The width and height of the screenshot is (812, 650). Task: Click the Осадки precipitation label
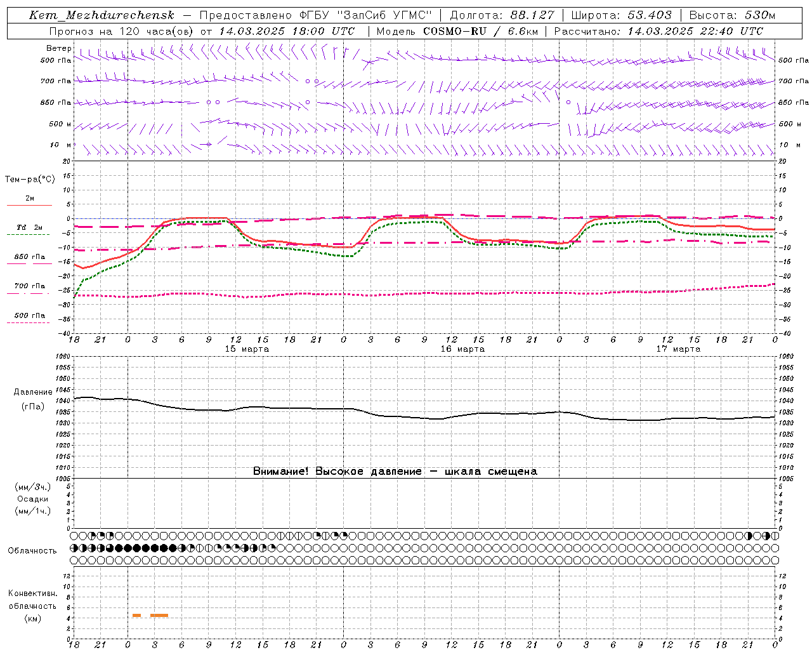pos(33,499)
